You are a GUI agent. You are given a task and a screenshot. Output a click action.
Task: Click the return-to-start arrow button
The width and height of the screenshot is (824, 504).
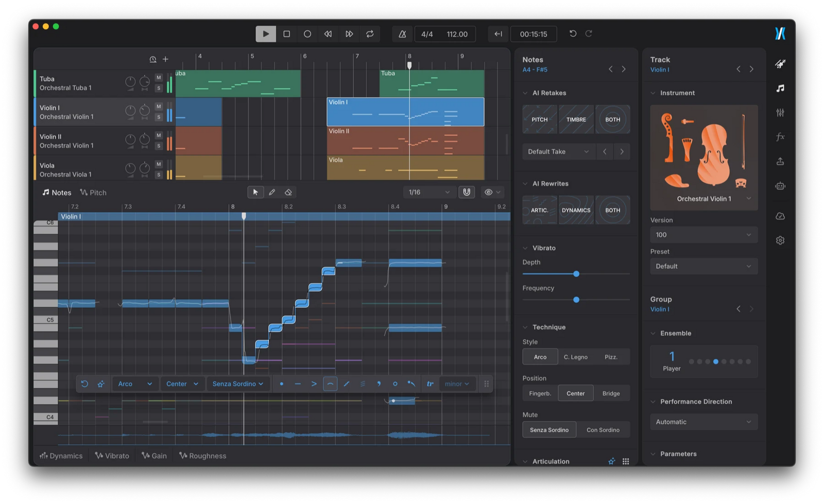pos(498,34)
